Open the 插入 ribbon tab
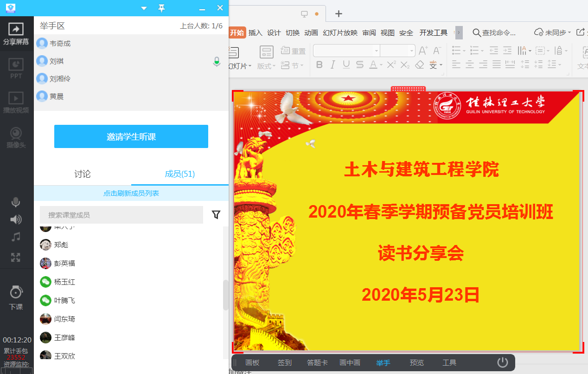 [x=255, y=32]
